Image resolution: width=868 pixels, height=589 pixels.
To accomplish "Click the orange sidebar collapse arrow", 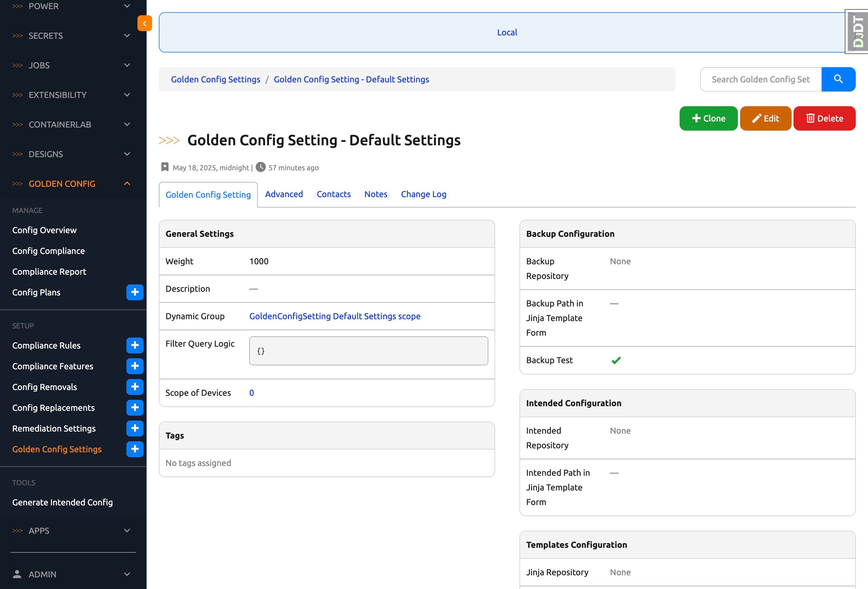I will 144,23.
